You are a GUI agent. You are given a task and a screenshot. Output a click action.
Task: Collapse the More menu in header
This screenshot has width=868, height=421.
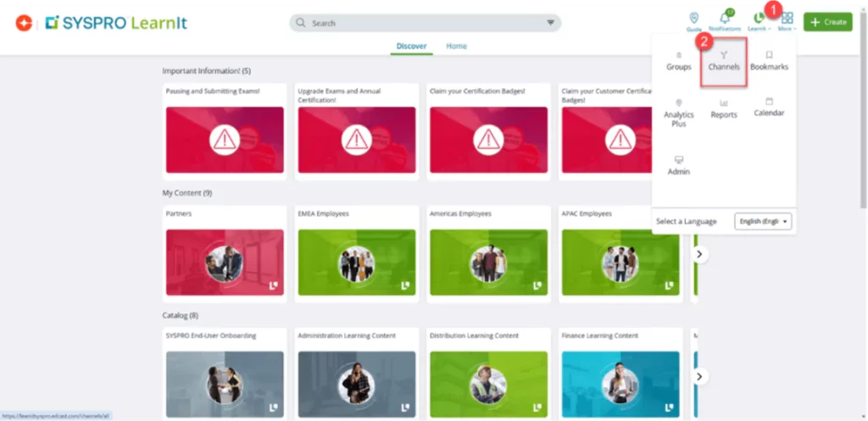point(787,21)
